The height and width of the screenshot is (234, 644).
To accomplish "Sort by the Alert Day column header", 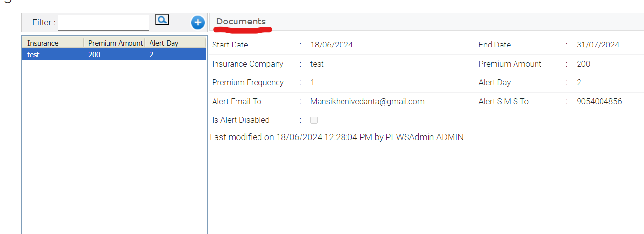I will click(175, 43).
